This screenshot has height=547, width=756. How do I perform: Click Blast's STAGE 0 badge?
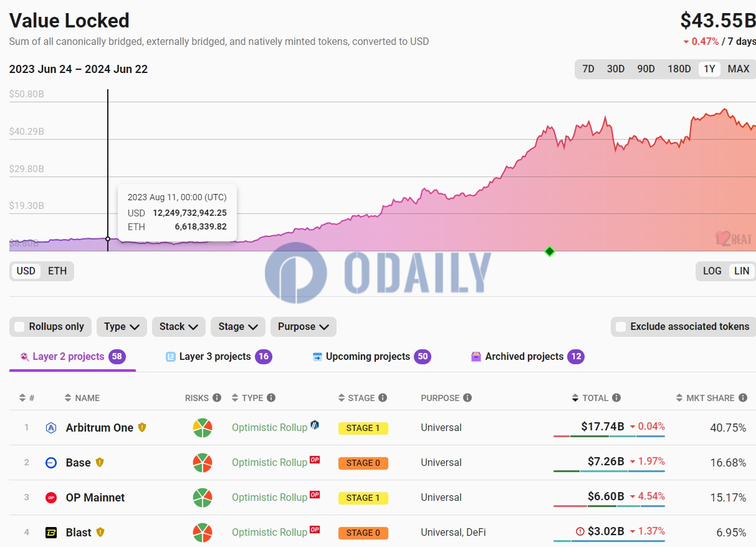coord(363,533)
